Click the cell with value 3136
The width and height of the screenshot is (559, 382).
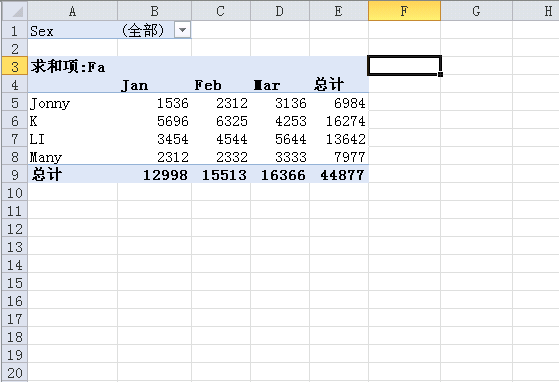(280, 102)
